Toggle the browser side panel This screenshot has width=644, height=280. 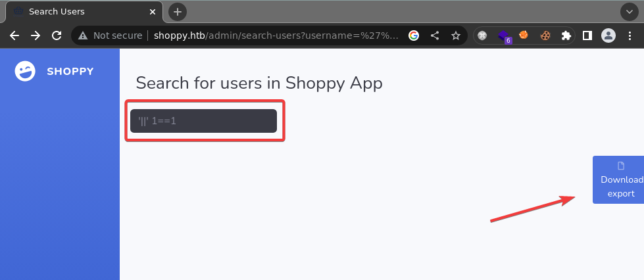(x=587, y=35)
